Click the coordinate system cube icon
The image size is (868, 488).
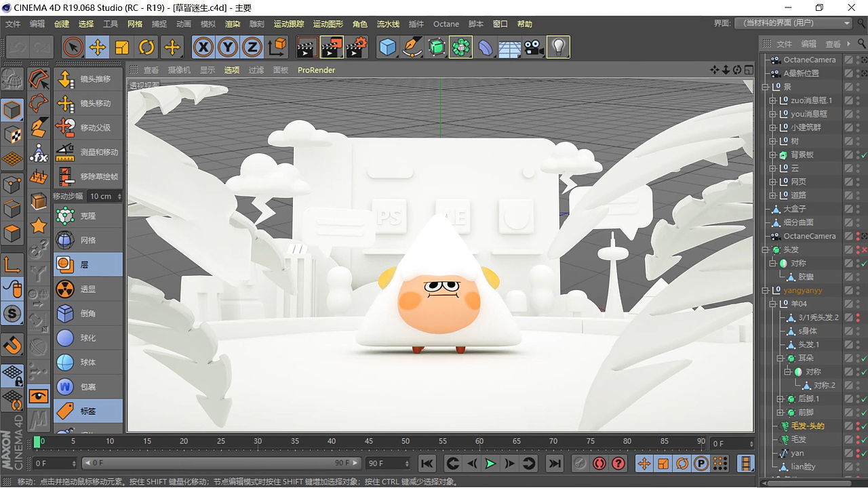coord(277,47)
